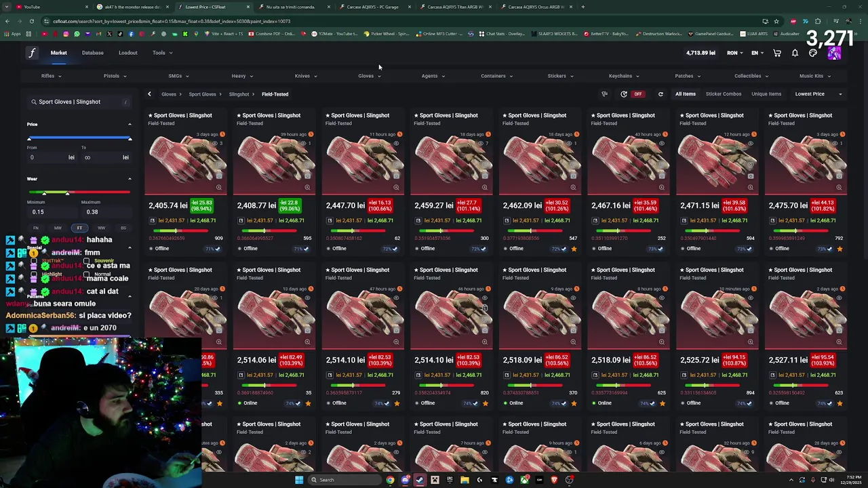This screenshot has width=868, height=488.
Task: Open the theme palette icon
Action: coord(813,53)
